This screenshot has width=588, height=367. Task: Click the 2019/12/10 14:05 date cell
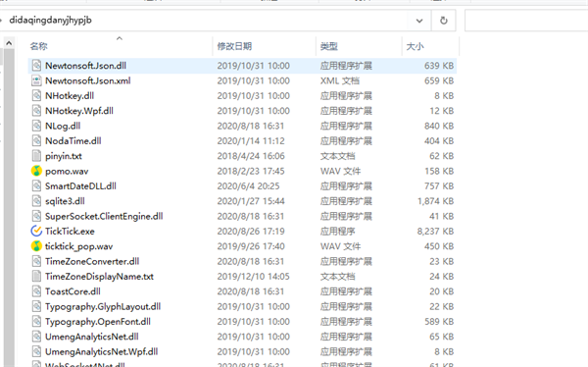click(253, 276)
